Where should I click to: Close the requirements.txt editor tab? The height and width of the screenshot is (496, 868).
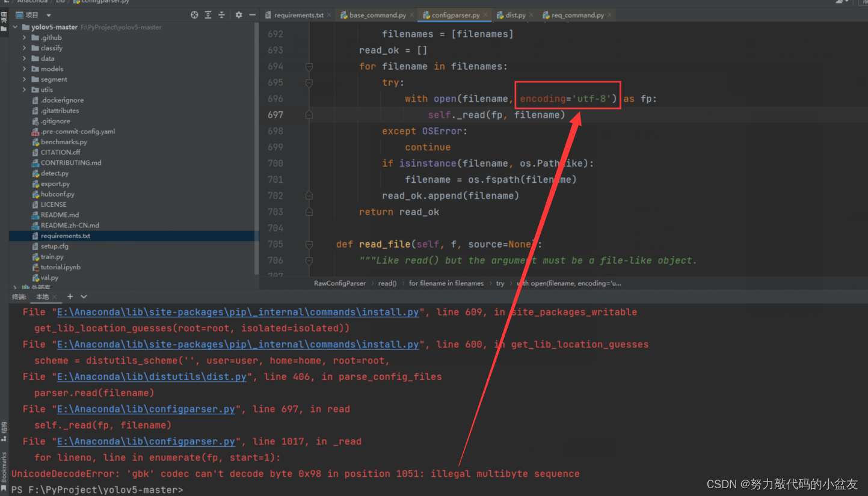tap(330, 15)
